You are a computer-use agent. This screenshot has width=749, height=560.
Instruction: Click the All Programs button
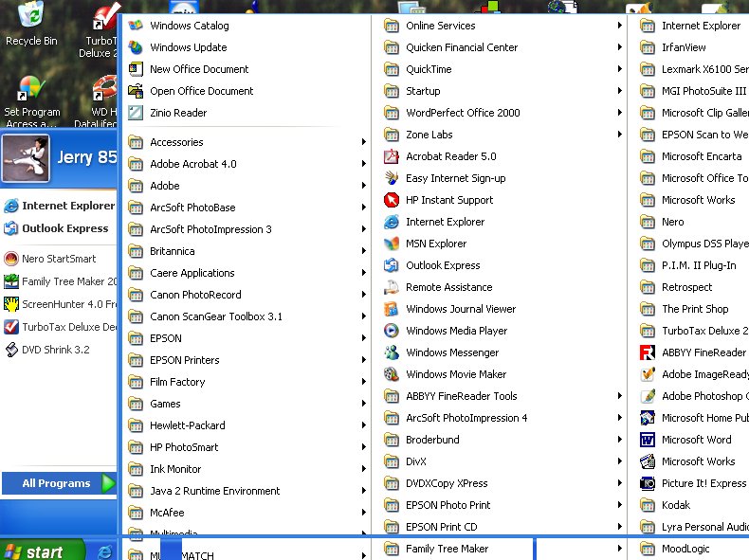coord(59,483)
